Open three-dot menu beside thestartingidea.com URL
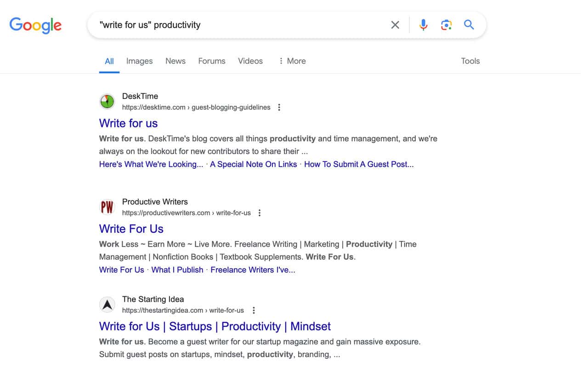Viewport: 588px width, 368px height. (254, 310)
